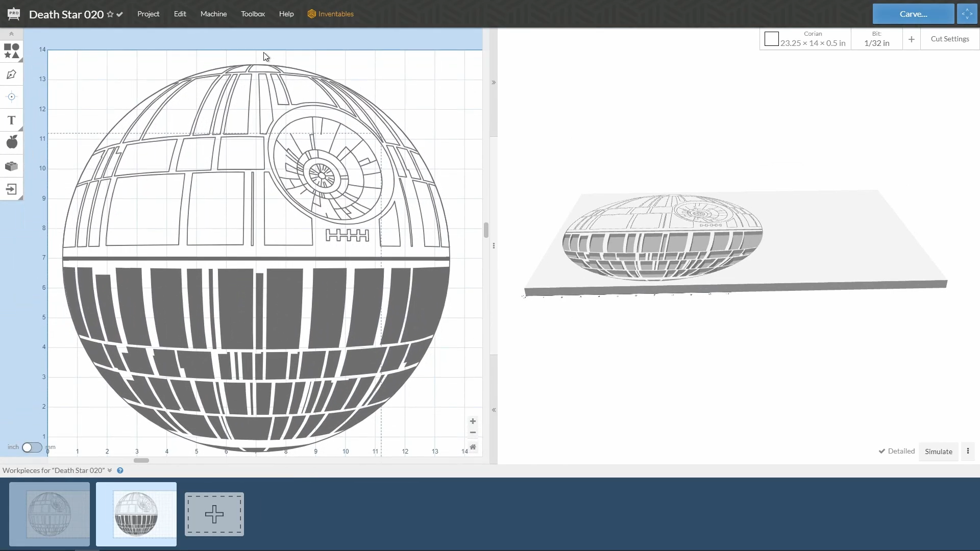The width and height of the screenshot is (980, 551).
Task: Open the Shapes tool
Action: click(11, 51)
